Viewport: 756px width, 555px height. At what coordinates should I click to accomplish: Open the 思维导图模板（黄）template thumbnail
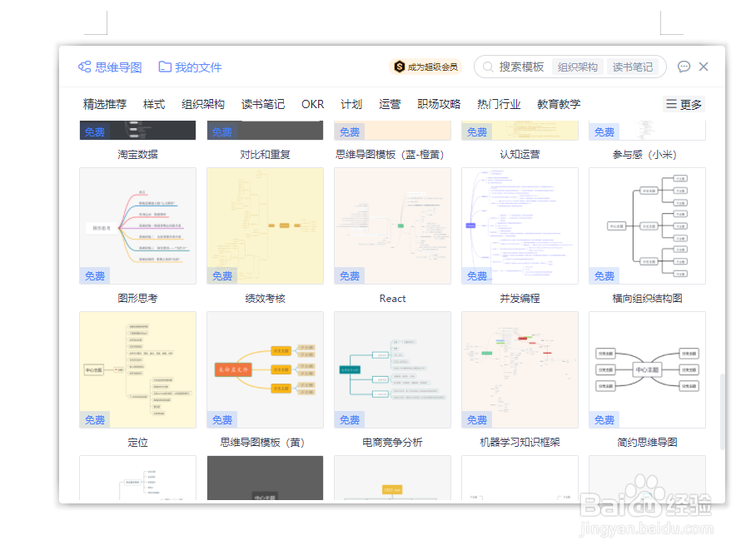coord(265,369)
